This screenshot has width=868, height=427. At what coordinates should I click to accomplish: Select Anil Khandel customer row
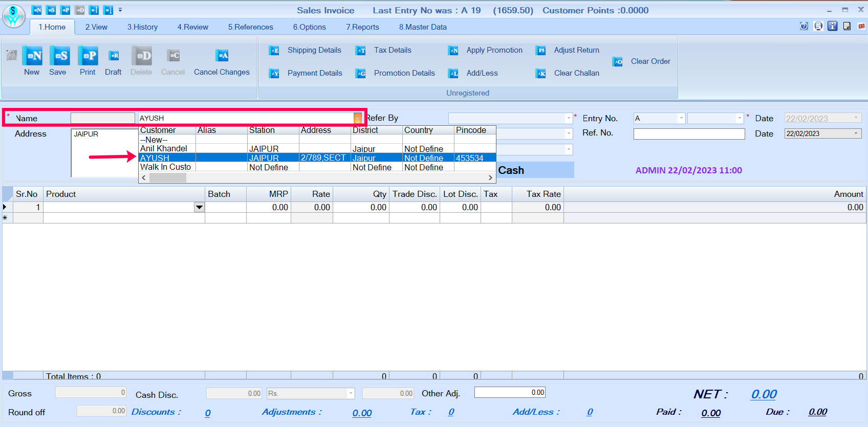[317, 149]
